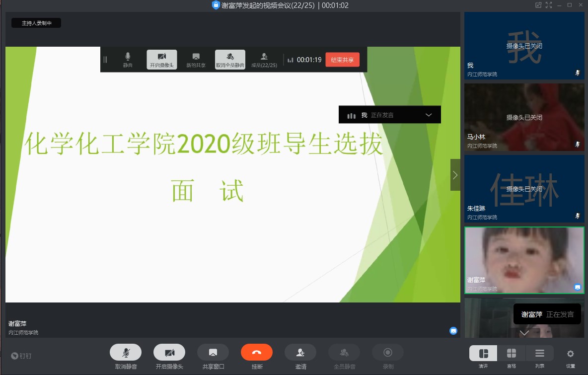The height and width of the screenshot is (375, 588).
Task: Click the pop-out window icon in title bar
Action: pos(538,5)
